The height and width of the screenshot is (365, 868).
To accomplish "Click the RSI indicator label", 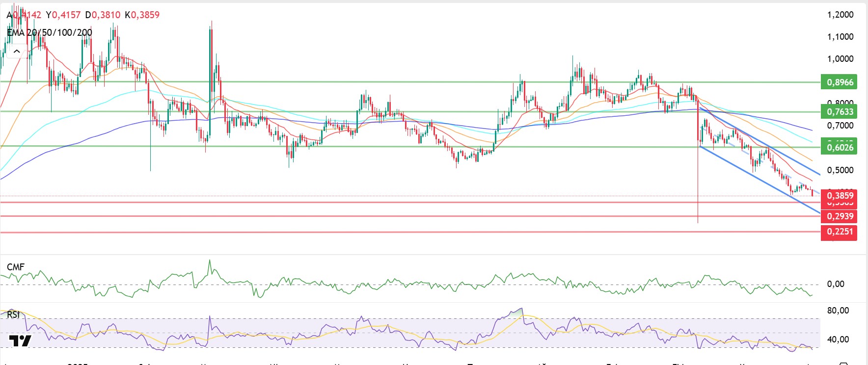I will coord(13,314).
